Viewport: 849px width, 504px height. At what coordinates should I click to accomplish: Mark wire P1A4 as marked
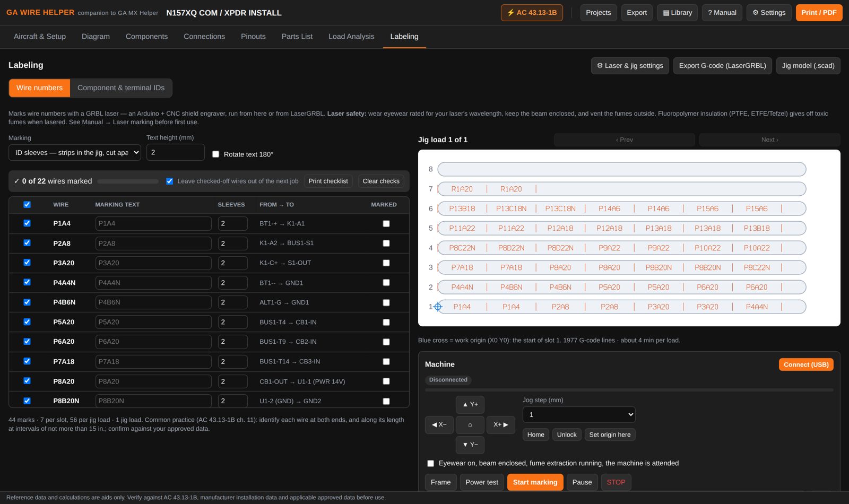(386, 224)
